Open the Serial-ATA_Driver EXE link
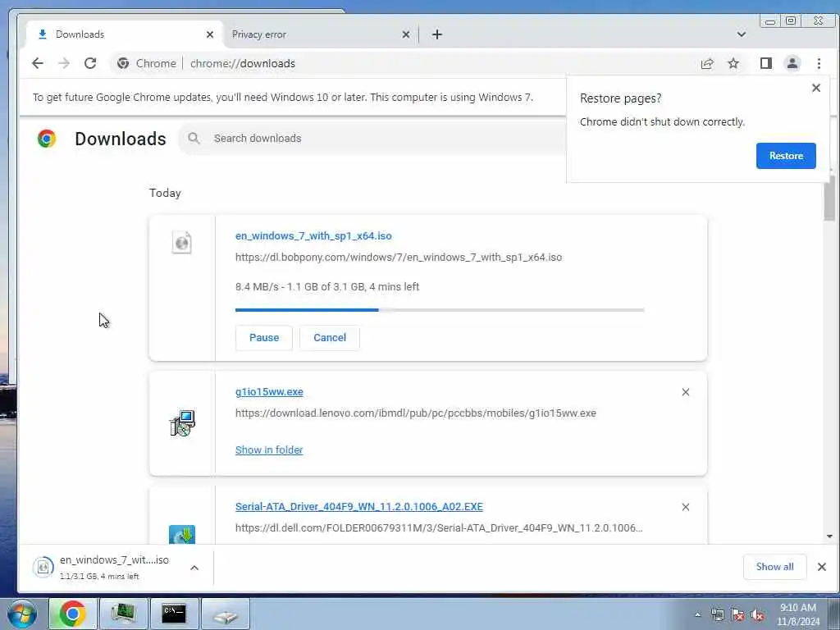The height and width of the screenshot is (630, 840). 359,507
